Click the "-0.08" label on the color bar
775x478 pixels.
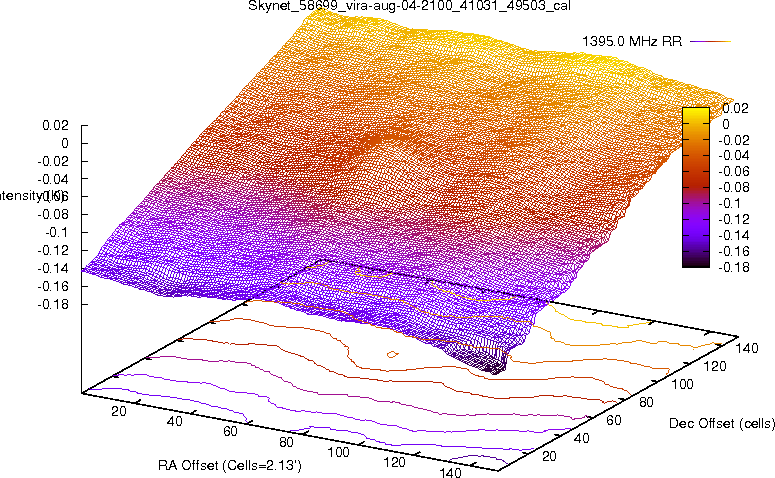click(733, 187)
